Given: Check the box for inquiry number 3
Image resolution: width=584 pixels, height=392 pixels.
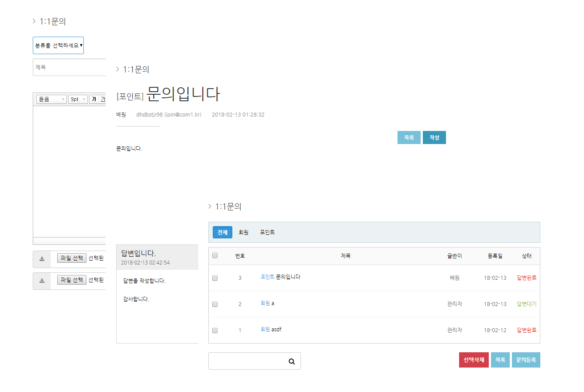Looking at the screenshot, I should pyautogui.click(x=215, y=278).
